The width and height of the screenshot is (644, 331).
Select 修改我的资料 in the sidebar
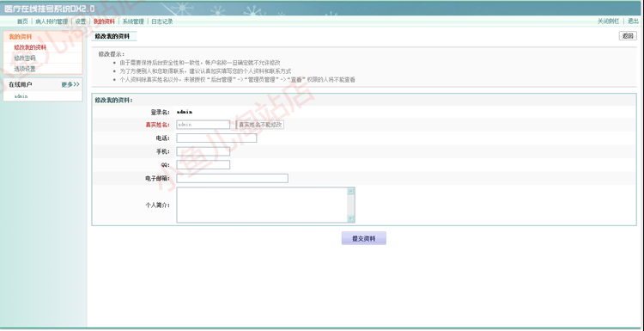point(30,47)
